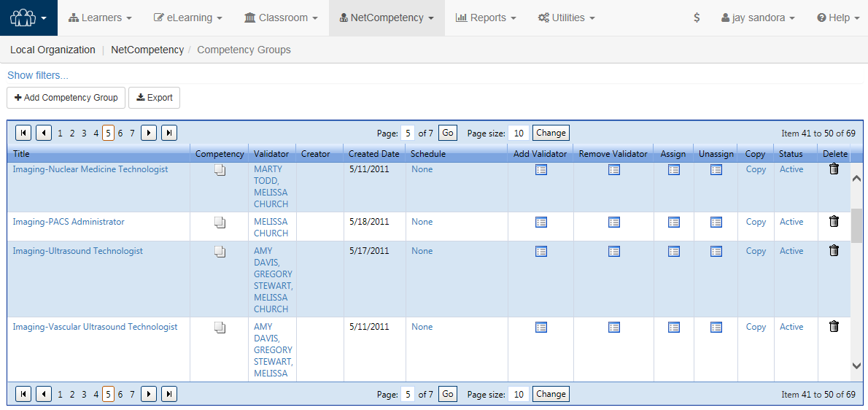Open competency document icon for Imaging-Ultrasound Technologist
The height and width of the screenshot is (410, 868).
pyautogui.click(x=220, y=251)
